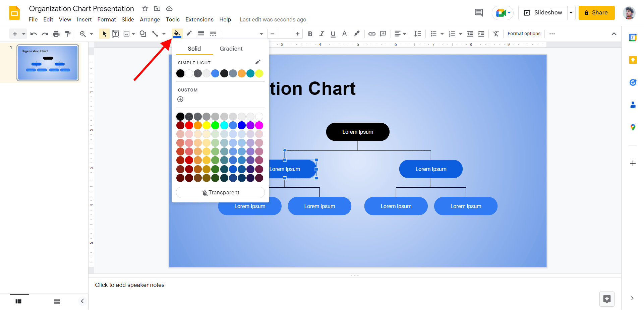The width and height of the screenshot is (644, 310).
Task: Open the shape insertion tool
Action: [143, 34]
